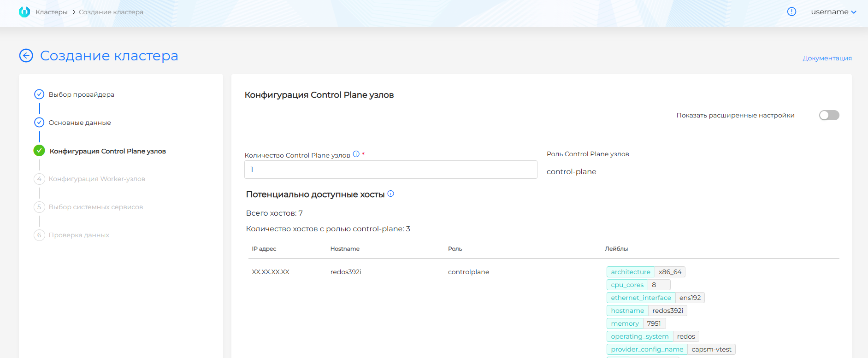The height and width of the screenshot is (358, 868).
Task: Select step Проверка данных
Action: tap(79, 235)
